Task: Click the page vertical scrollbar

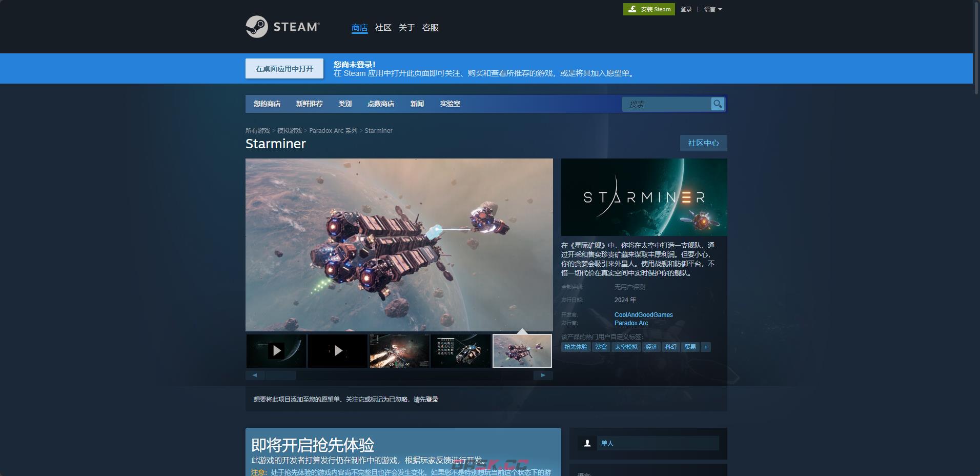Action: [x=976, y=47]
